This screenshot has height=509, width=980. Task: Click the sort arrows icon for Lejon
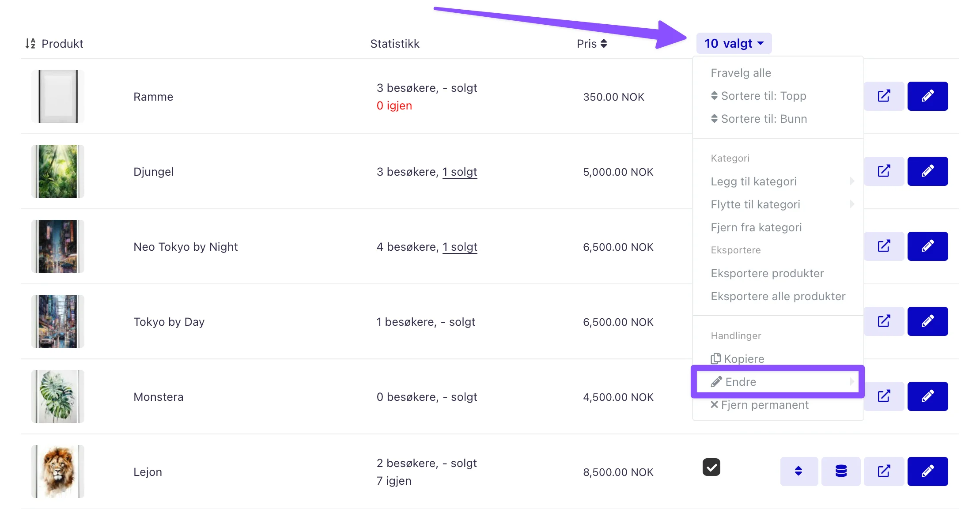point(798,471)
